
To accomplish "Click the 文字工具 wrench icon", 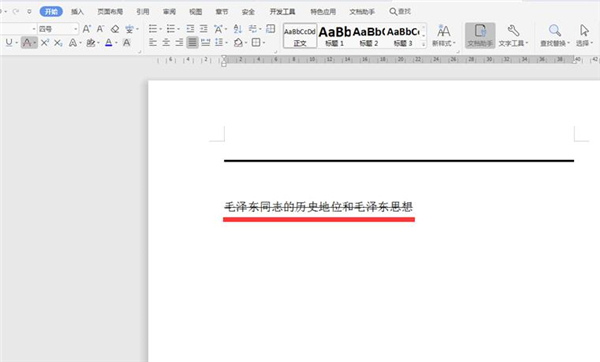I will 513,35.
